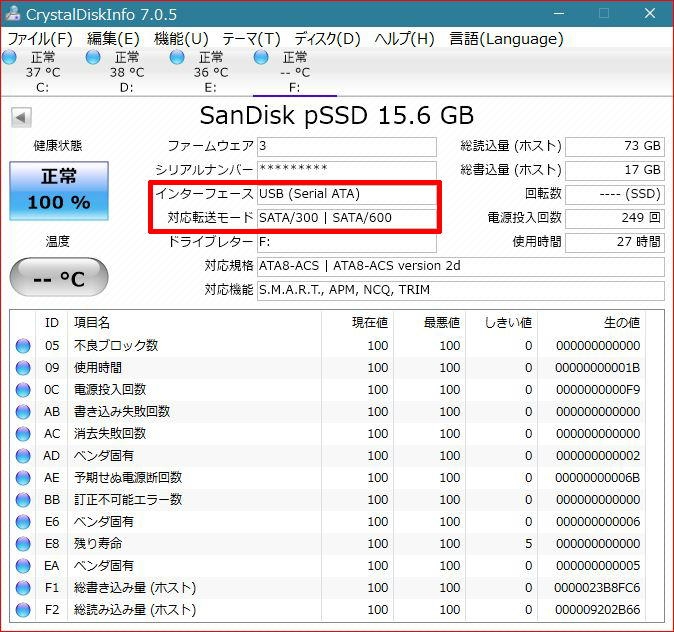Viewport: 674px width, 632px height.
Task: Open the 言語(Language) menu
Action: pyautogui.click(x=506, y=39)
